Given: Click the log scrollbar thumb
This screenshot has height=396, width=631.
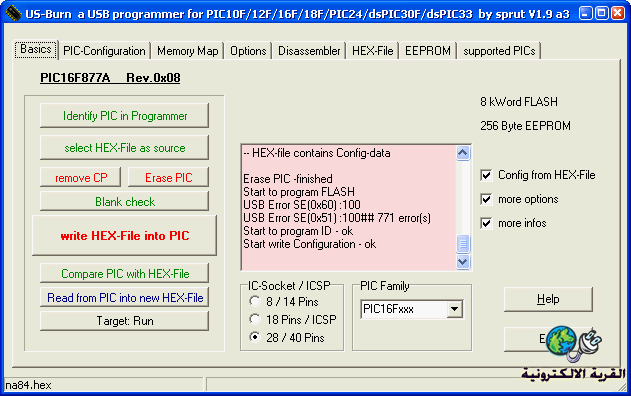Looking at the screenshot, I should [x=463, y=244].
